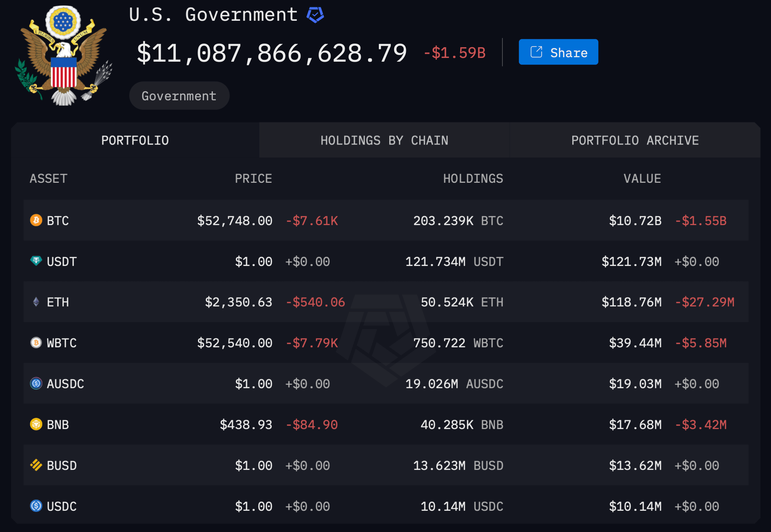
Task: Click AUSDC value $19.03M
Action: pyautogui.click(x=635, y=384)
